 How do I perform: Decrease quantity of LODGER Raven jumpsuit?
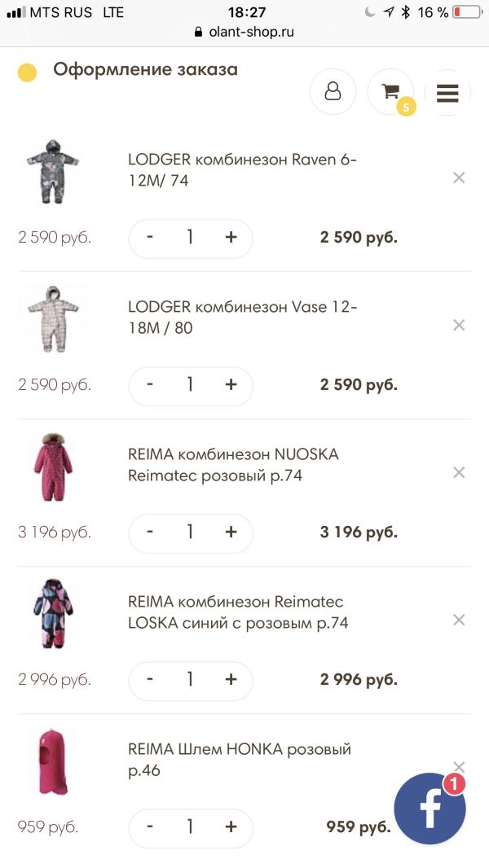[150, 237]
